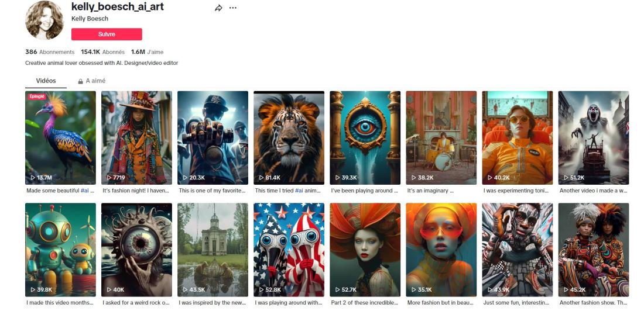Screen dimensions: 644x311
Task: Open the patterned dancer video, 43.9K views
Action: [x=518, y=250]
